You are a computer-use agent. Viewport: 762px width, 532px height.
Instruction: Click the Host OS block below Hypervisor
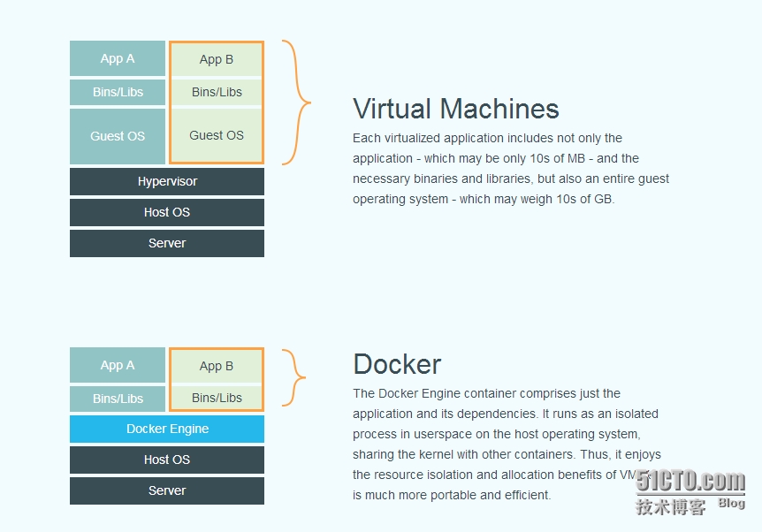[x=167, y=212]
